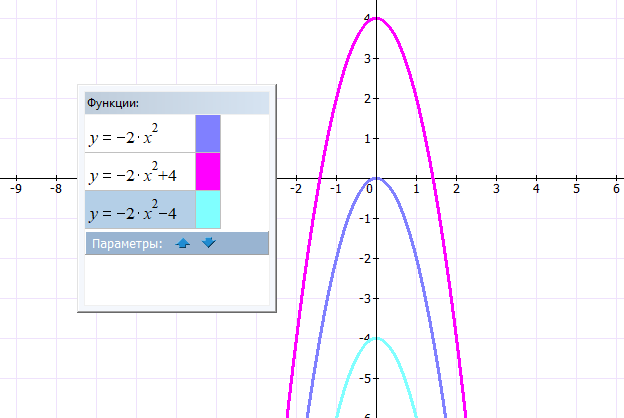
Task: Click the x-axis label −8
Action: (55, 188)
